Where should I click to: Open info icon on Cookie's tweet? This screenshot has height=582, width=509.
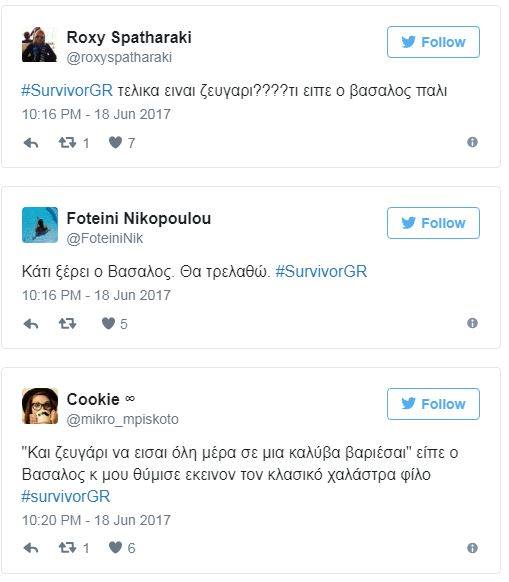[x=472, y=548]
